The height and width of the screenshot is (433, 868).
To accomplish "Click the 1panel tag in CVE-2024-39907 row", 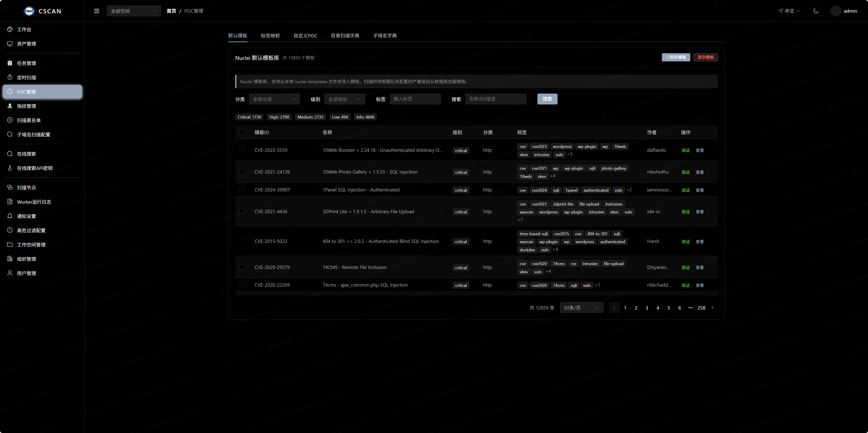I will point(571,190).
